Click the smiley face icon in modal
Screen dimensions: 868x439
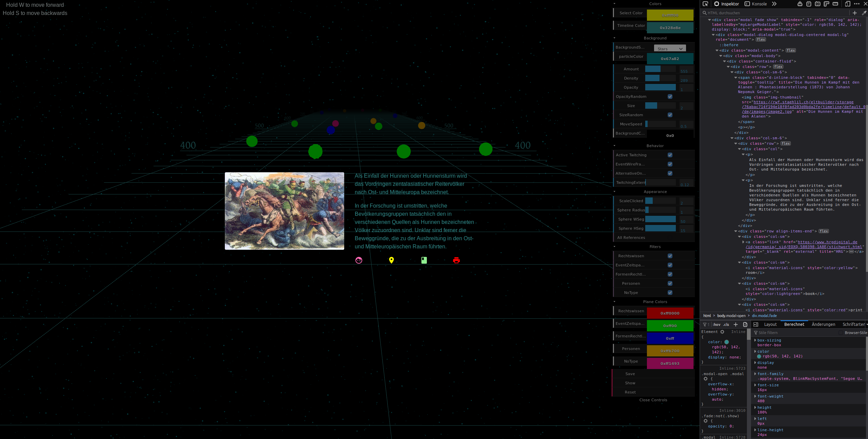tap(358, 260)
